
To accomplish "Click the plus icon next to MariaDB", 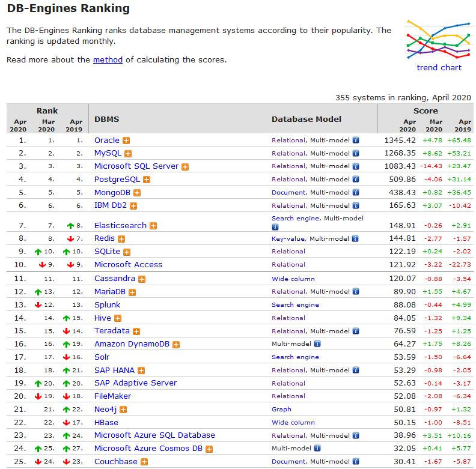I will tap(132, 292).
